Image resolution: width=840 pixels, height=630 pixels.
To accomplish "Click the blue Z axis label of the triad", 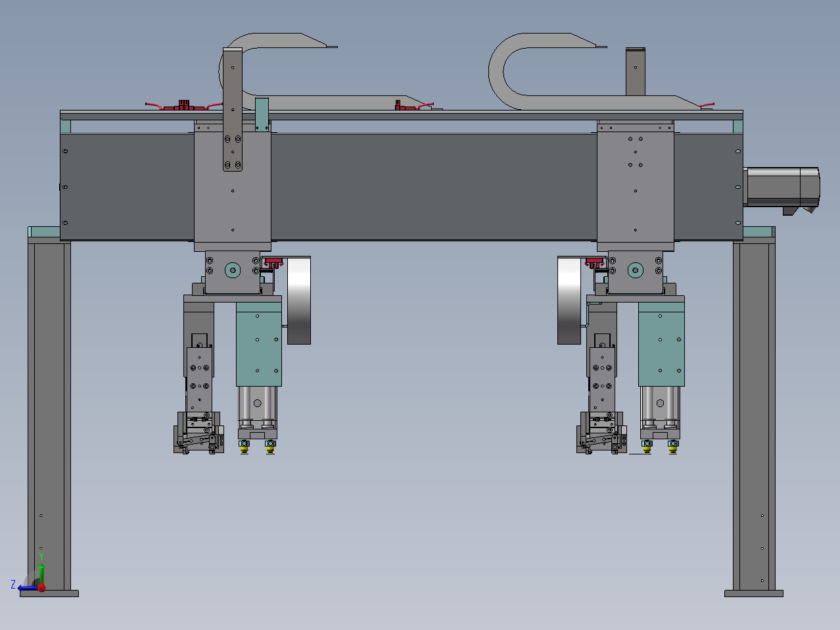I will 13,584.
